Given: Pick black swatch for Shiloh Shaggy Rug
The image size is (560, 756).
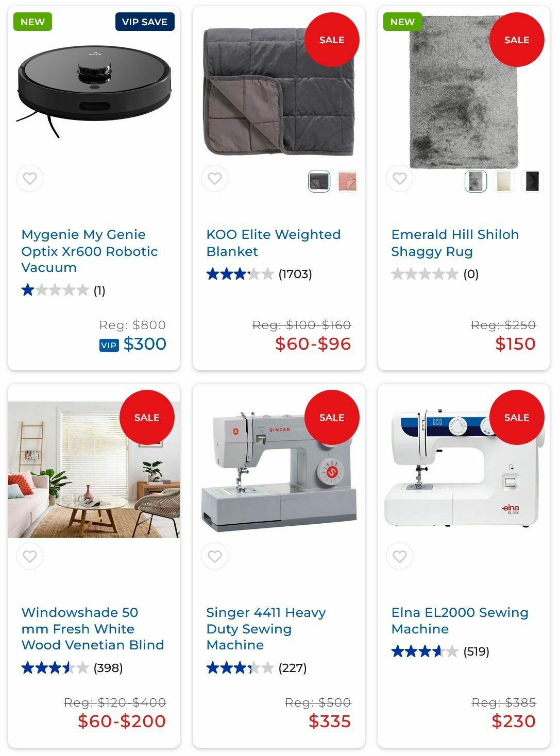Looking at the screenshot, I should tap(532, 181).
